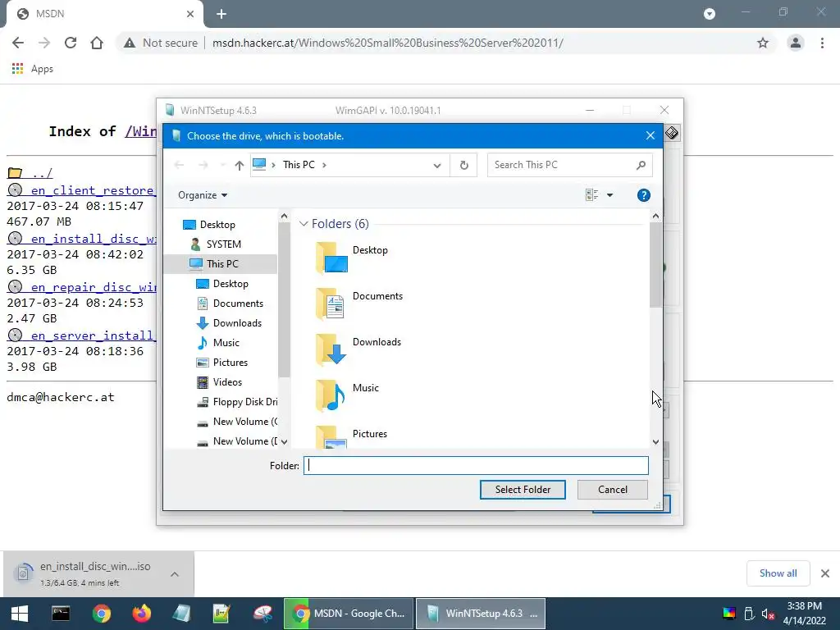Open Apps shortcut in bookmarks bar
840x630 pixels.
point(32,69)
